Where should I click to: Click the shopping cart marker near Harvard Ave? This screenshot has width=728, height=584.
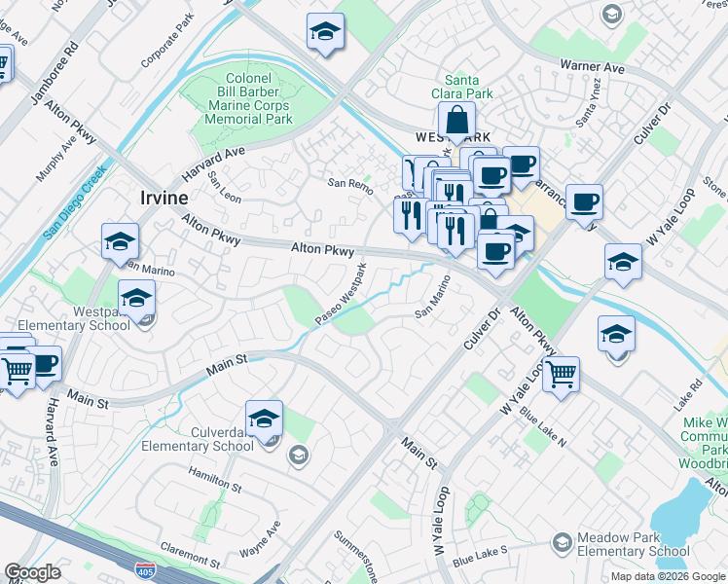(x=18, y=374)
